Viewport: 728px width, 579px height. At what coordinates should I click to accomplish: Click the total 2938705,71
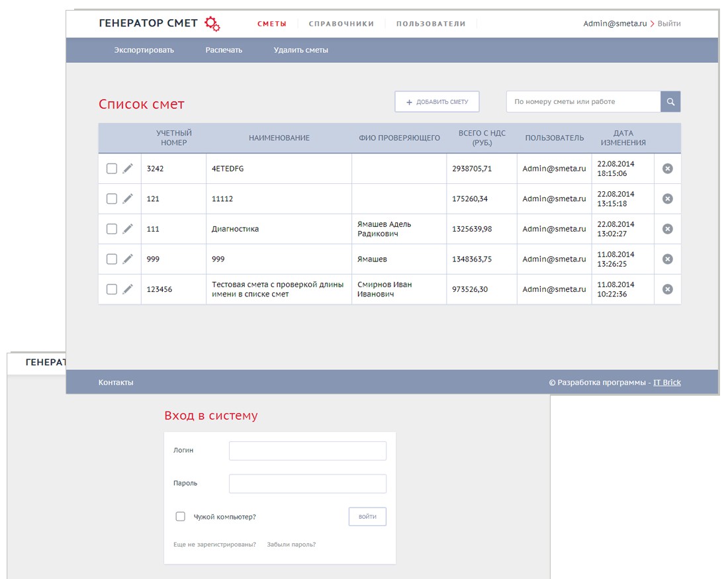click(472, 169)
